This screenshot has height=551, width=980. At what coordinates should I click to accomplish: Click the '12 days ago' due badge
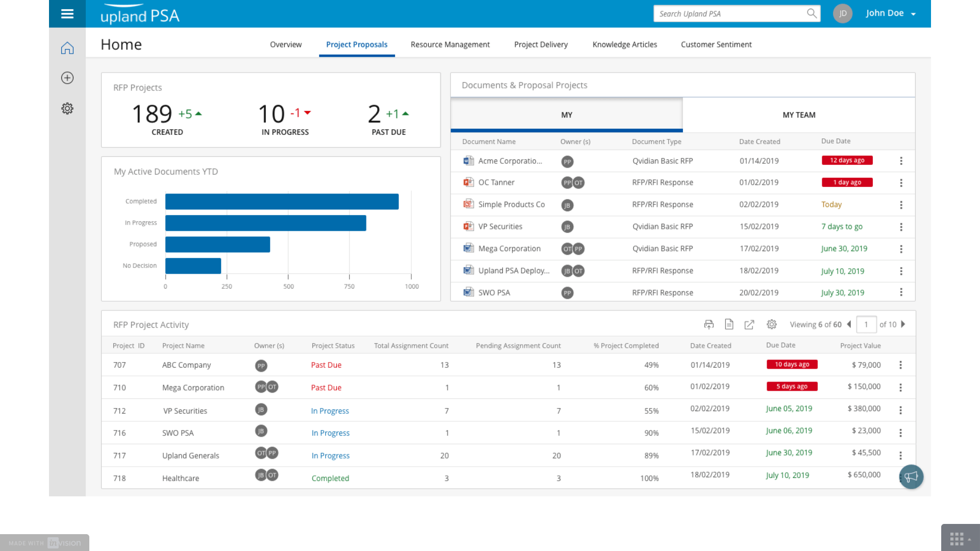pos(847,160)
